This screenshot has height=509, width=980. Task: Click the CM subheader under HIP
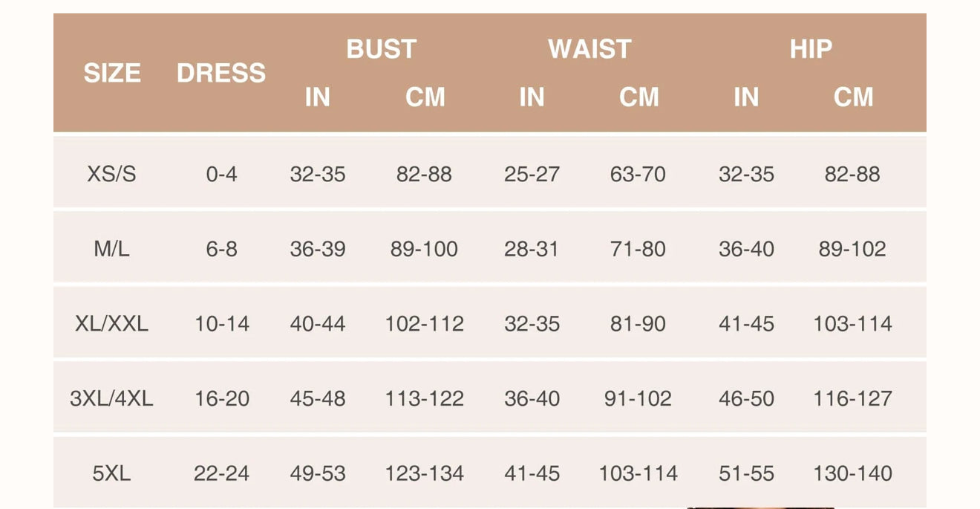pyautogui.click(x=853, y=97)
